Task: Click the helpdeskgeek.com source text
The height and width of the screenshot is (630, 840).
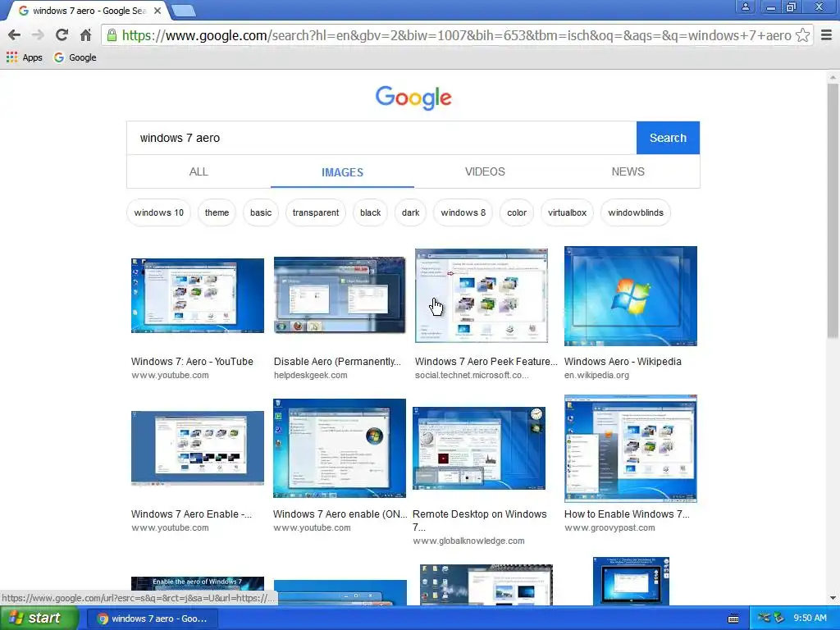Action: pyautogui.click(x=310, y=375)
